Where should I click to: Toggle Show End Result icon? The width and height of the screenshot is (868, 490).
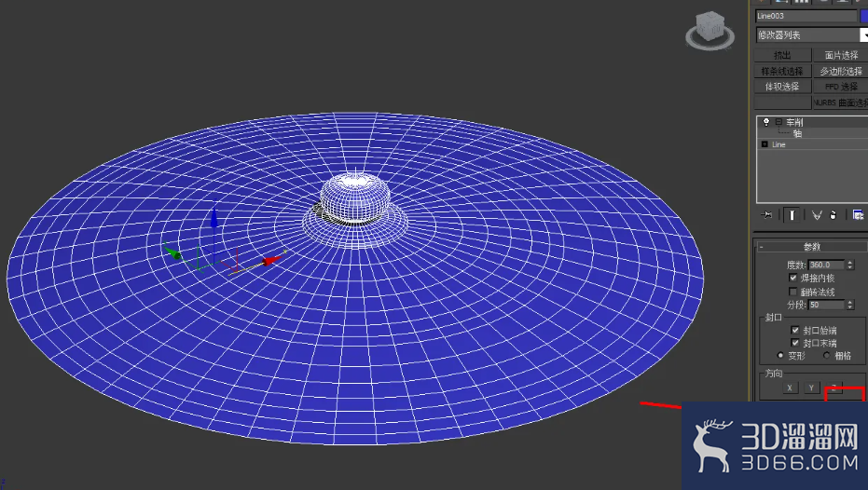pos(792,215)
